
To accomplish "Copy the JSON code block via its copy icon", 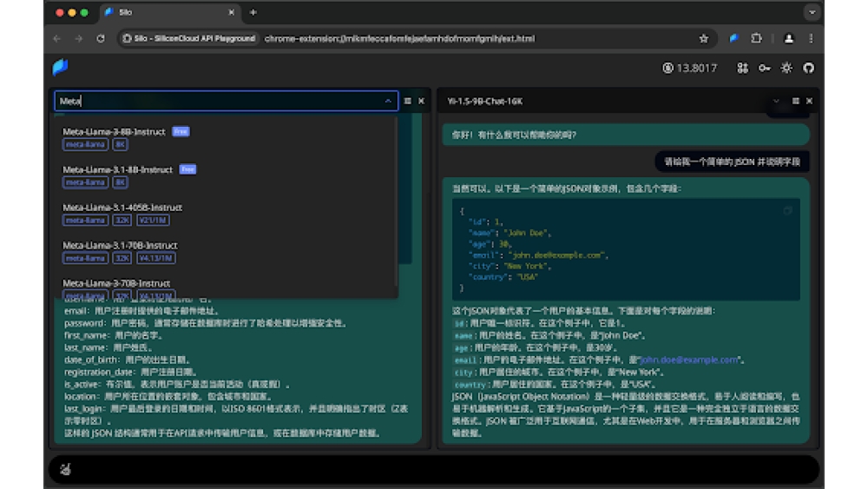I will point(788,210).
